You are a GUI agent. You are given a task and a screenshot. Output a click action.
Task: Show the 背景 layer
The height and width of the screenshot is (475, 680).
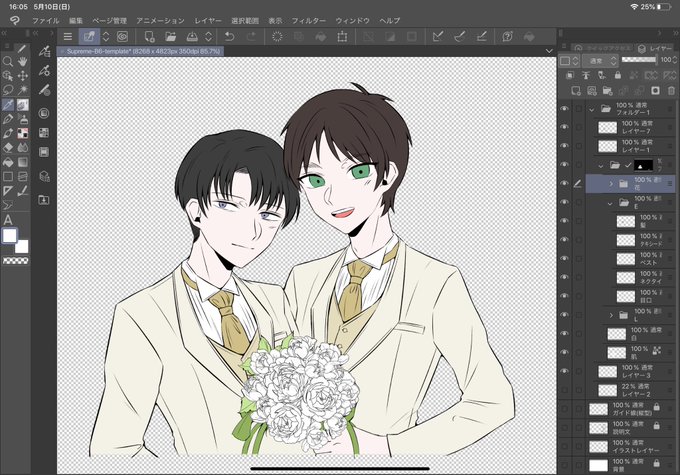pos(564,465)
